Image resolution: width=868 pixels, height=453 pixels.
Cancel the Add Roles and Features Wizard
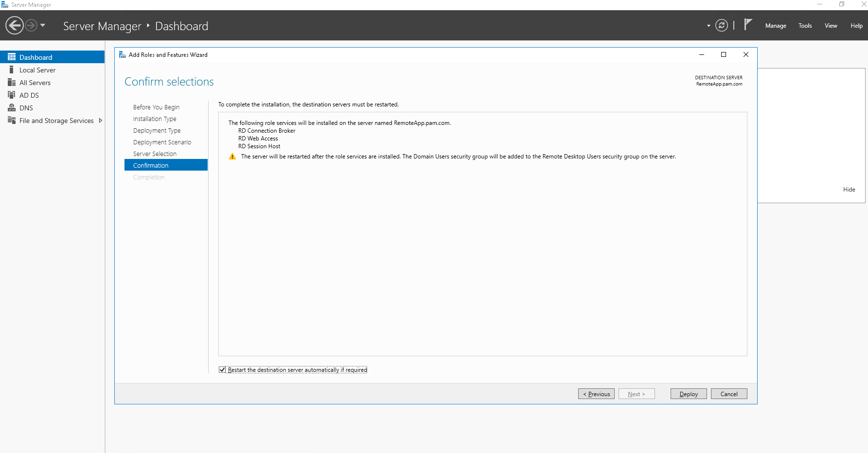coord(729,394)
